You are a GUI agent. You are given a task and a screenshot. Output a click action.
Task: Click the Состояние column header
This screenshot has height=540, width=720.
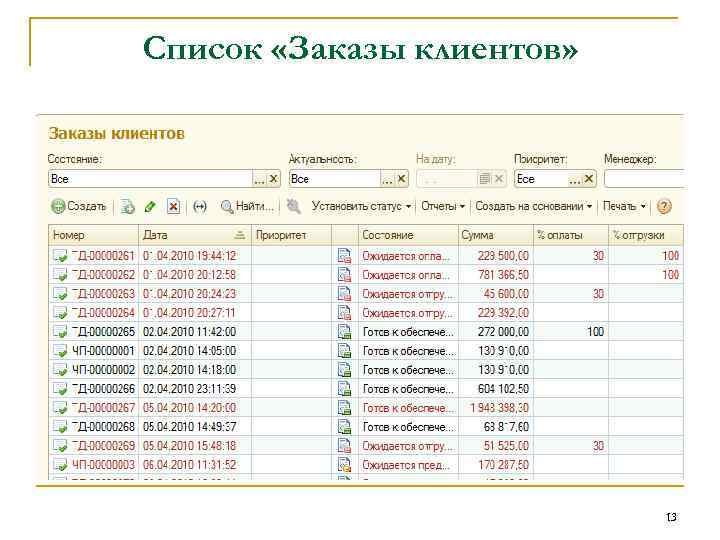click(x=408, y=235)
